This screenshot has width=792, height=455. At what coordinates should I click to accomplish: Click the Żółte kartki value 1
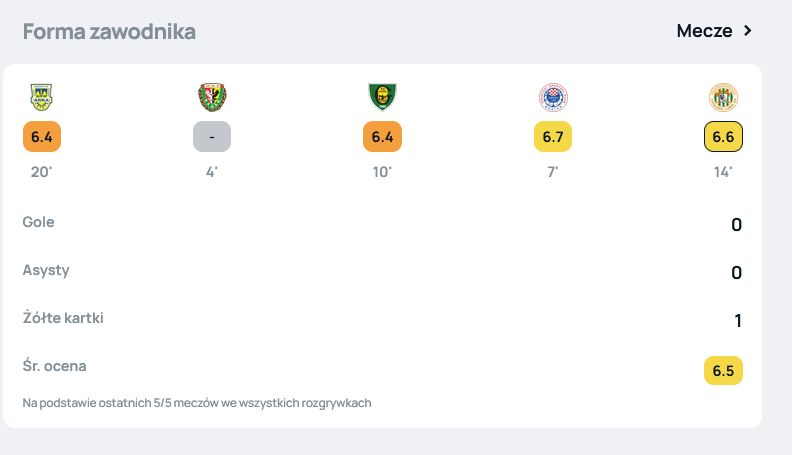point(737,321)
